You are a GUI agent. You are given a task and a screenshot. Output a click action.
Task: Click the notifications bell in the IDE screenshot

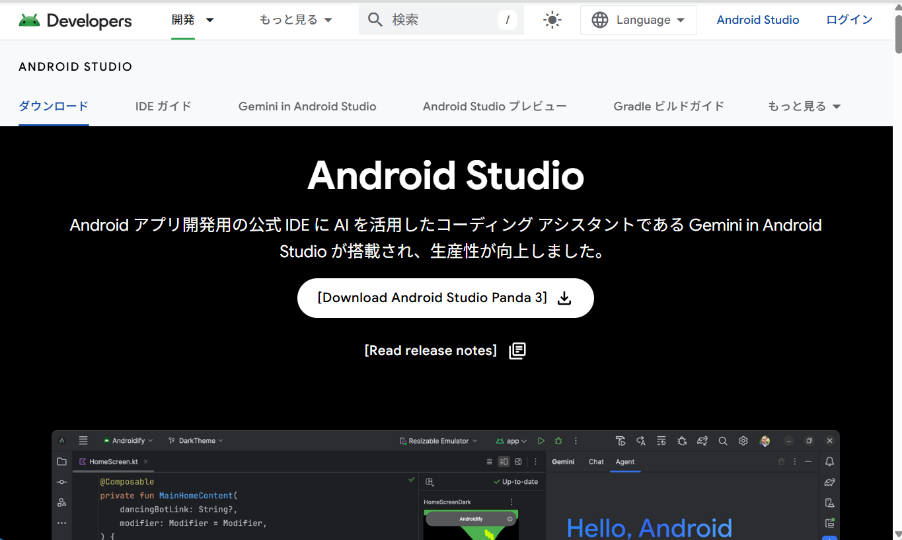[x=829, y=462]
